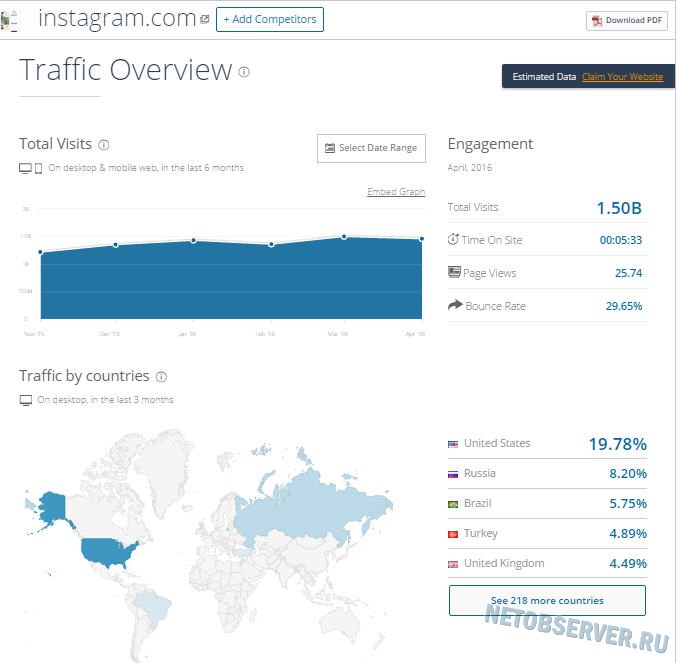Click mobile device icon under Total Visits
This screenshot has height=663, width=676.
pos(38,168)
